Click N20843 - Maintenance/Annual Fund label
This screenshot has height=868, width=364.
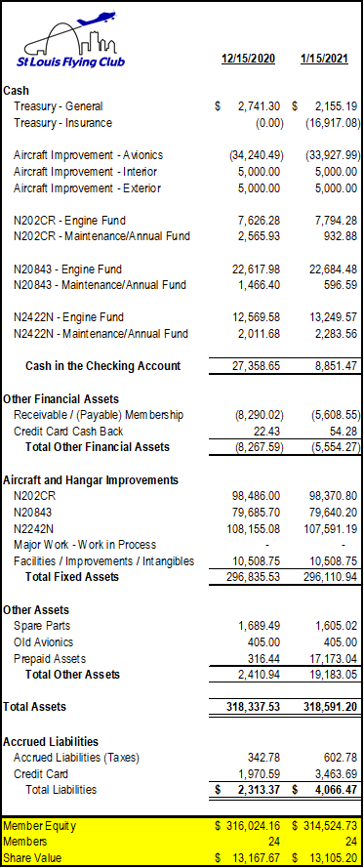(101, 285)
